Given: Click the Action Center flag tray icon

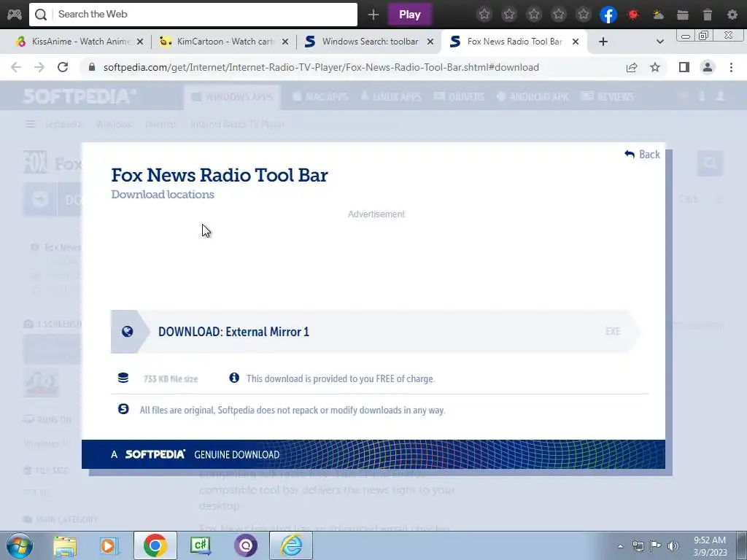Looking at the screenshot, I should pyautogui.click(x=656, y=546).
